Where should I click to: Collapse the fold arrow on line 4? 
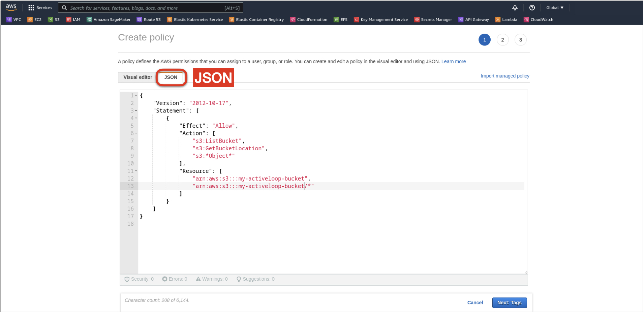point(136,118)
